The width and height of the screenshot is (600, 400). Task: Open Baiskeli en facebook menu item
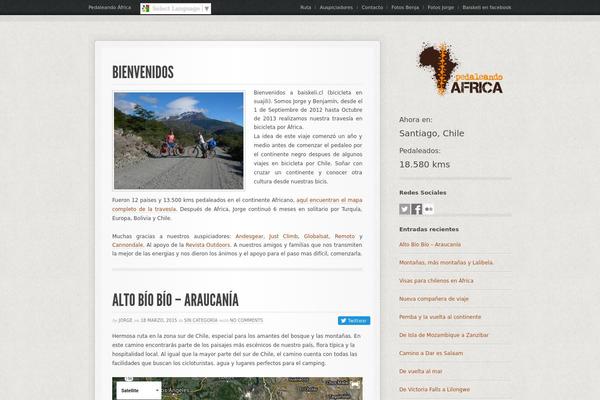[486, 8]
